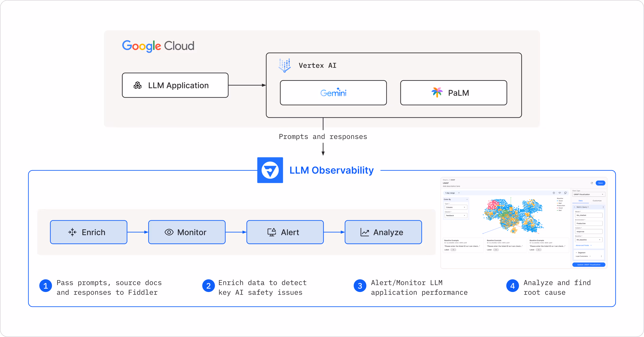Click the Analyze step box
The image size is (644, 337).
point(383,232)
